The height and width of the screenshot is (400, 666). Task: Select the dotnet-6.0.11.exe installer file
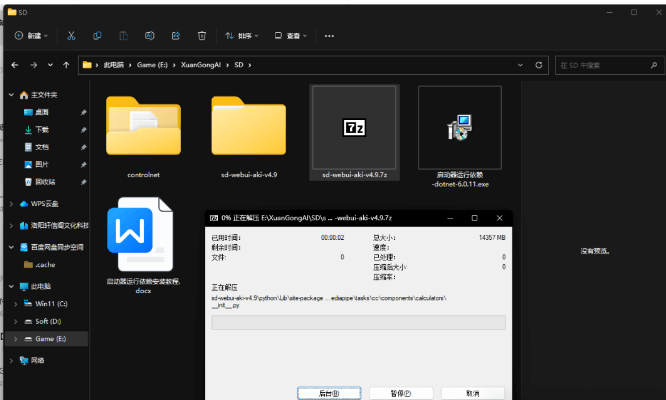pyautogui.click(x=460, y=136)
